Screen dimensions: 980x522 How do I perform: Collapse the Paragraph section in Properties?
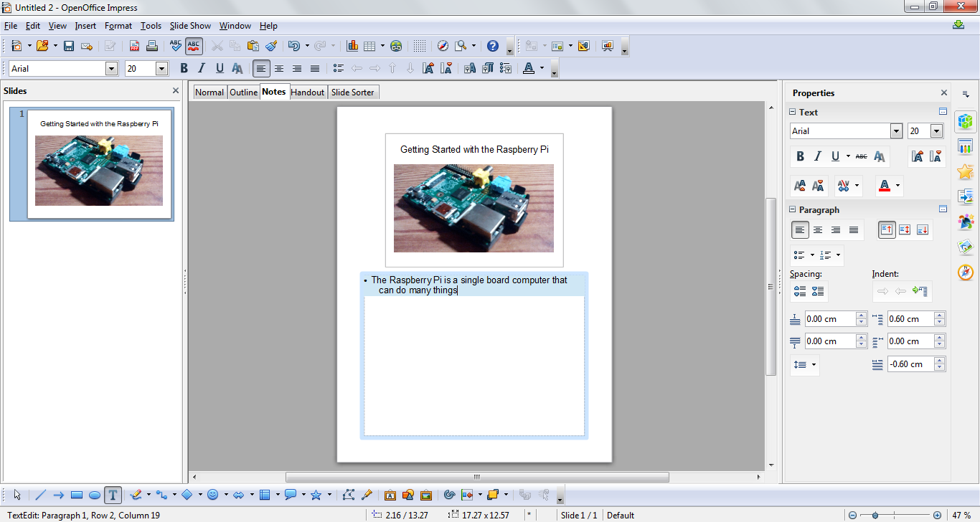click(x=793, y=210)
